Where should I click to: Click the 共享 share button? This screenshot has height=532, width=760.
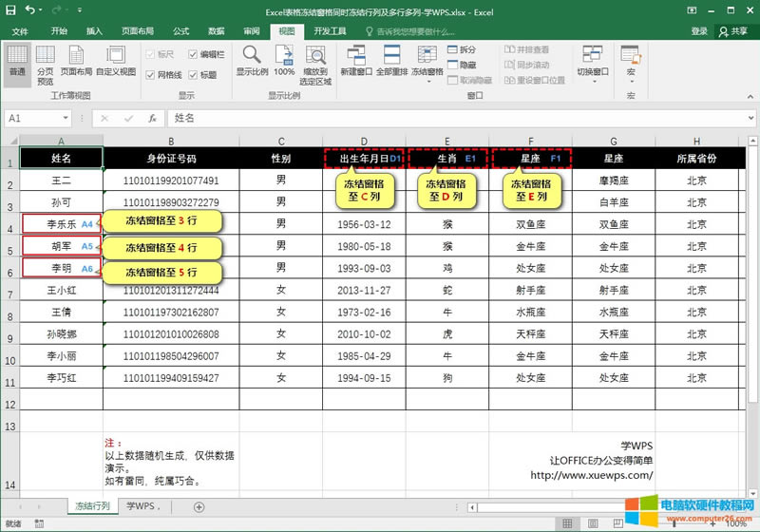pos(732,31)
